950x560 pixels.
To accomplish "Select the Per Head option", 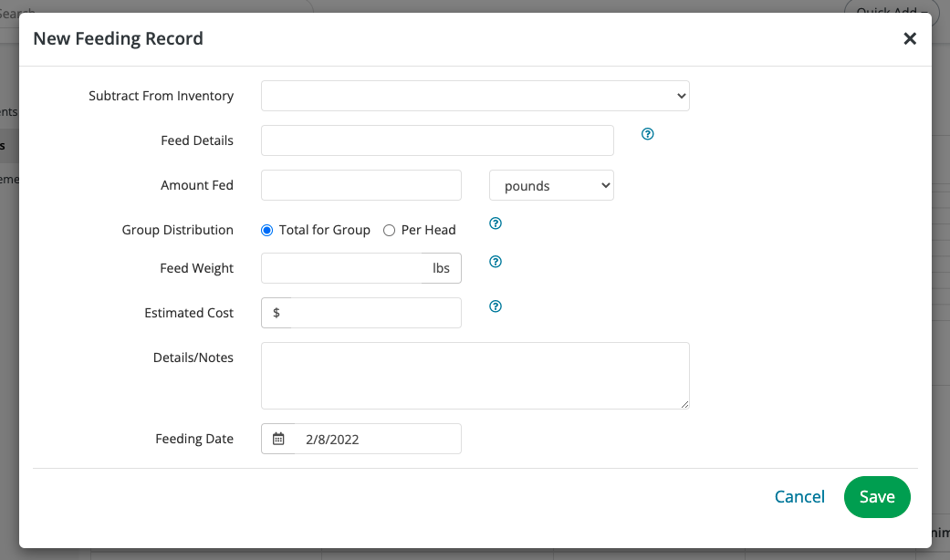I will [x=390, y=231].
